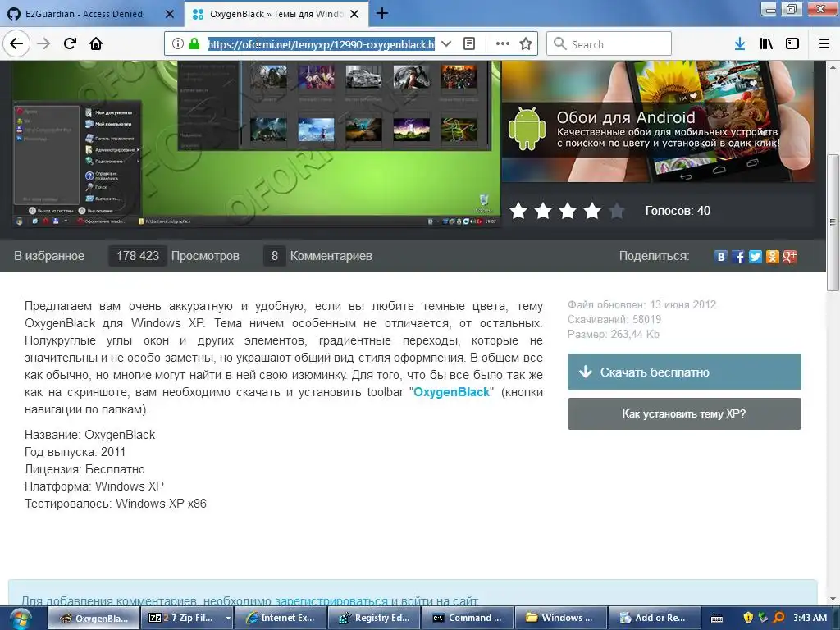Click the 3:43 AM clock
This screenshot has height=630, width=840.
[x=810, y=618]
